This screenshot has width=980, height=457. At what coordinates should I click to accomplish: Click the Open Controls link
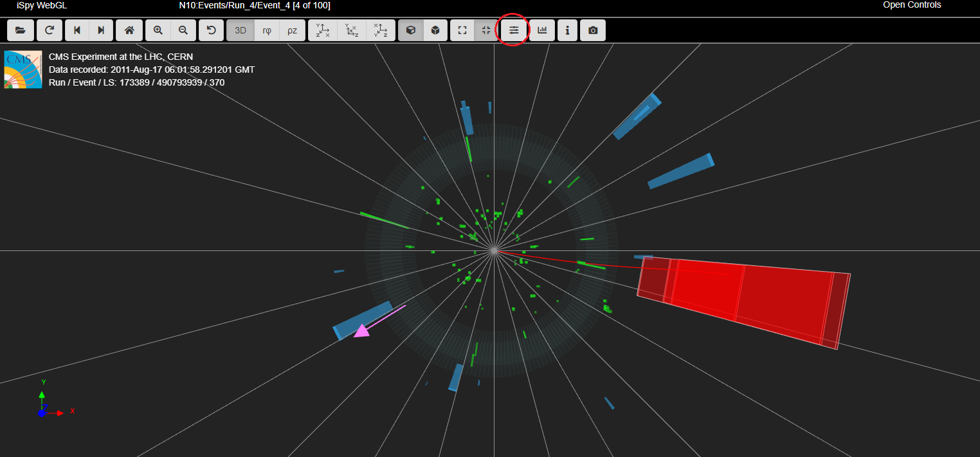(911, 5)
